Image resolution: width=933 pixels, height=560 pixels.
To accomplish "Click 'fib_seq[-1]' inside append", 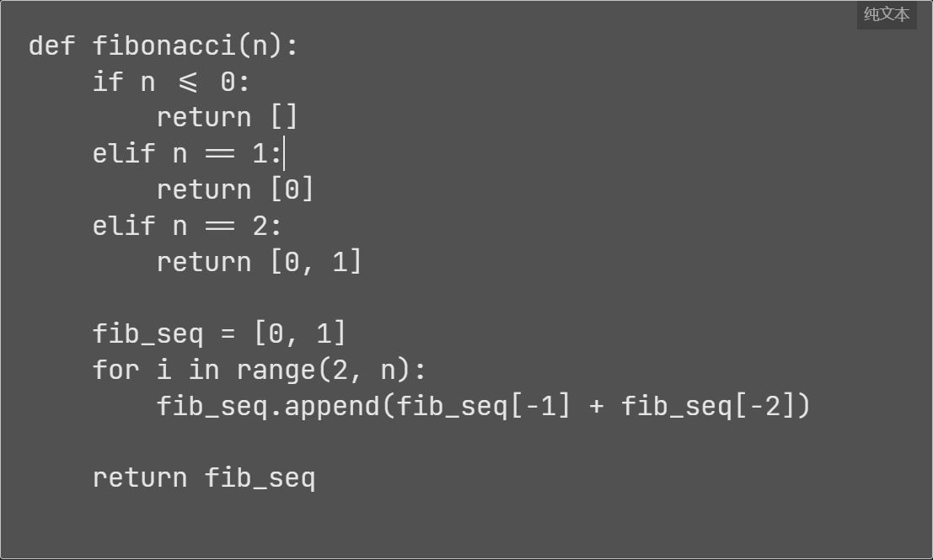I will point(483,407).
